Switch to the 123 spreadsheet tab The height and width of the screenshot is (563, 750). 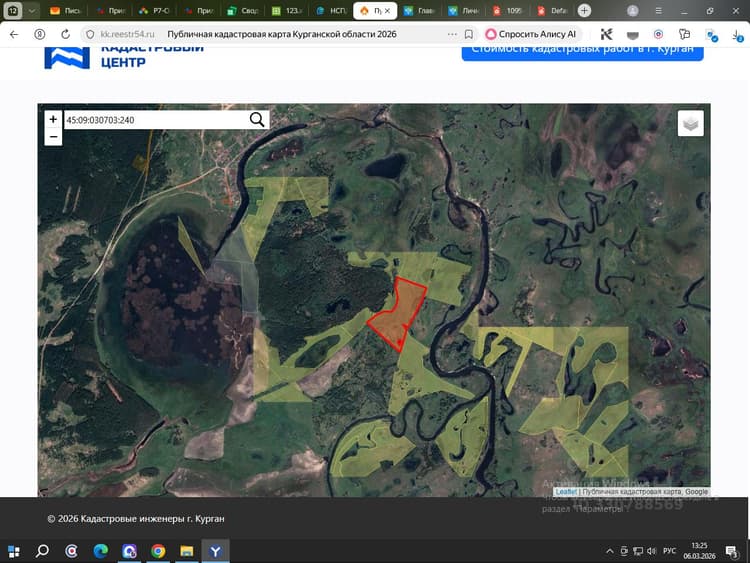pyautogui.click(x=287, y=11)
